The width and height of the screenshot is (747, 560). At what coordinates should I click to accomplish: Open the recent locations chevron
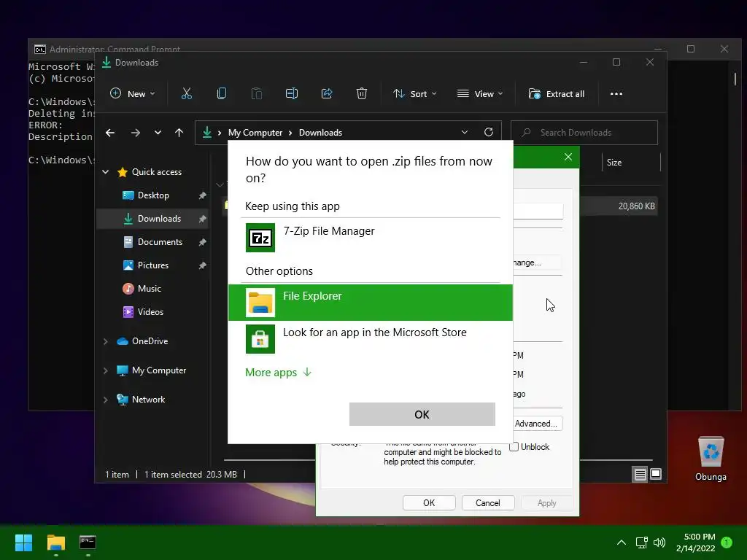tap(158, 133)
